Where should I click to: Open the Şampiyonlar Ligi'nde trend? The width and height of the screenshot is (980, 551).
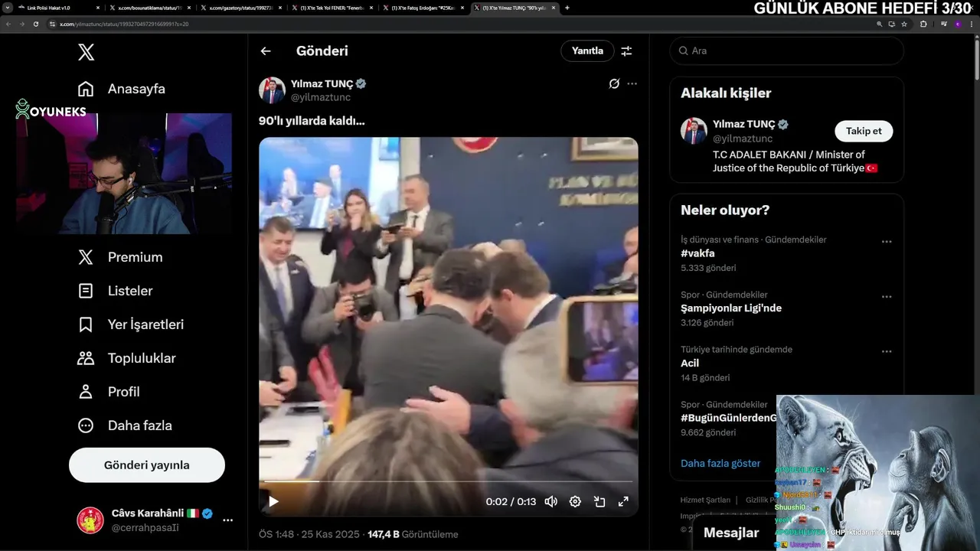(x=731, y=308)
